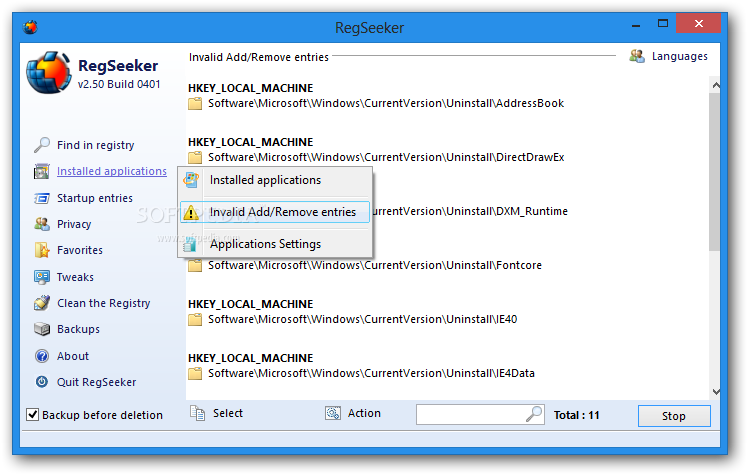The width and height of the screenshot is (748, 475).
Task: Select the Uninstall\DXM_Runtime registry path
Action: point(470,211)
